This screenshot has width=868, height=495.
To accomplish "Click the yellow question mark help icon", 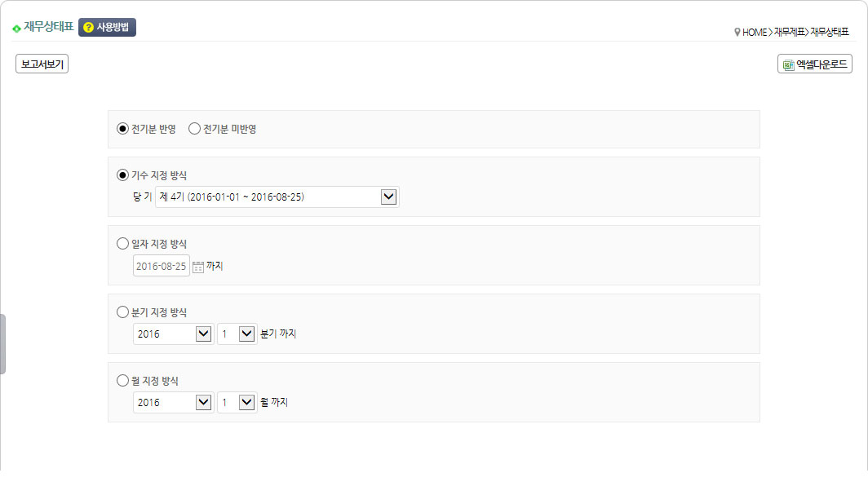I will point(88,27).
